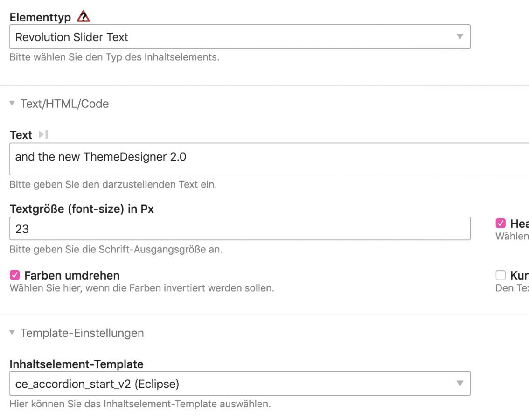
Task: Click the Template-Einstellungen legend title
Action: [x=82, y=333]
